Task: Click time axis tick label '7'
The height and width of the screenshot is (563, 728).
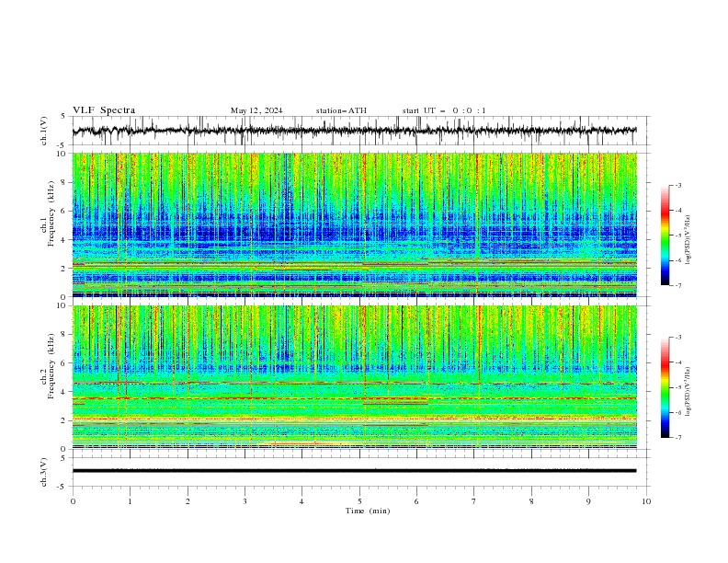Action: [473, 501]
